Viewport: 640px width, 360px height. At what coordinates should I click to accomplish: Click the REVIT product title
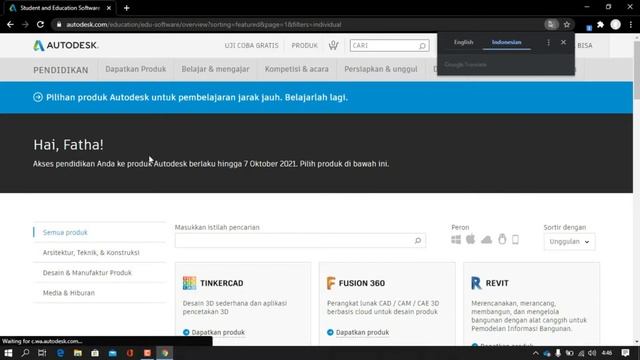497,283
